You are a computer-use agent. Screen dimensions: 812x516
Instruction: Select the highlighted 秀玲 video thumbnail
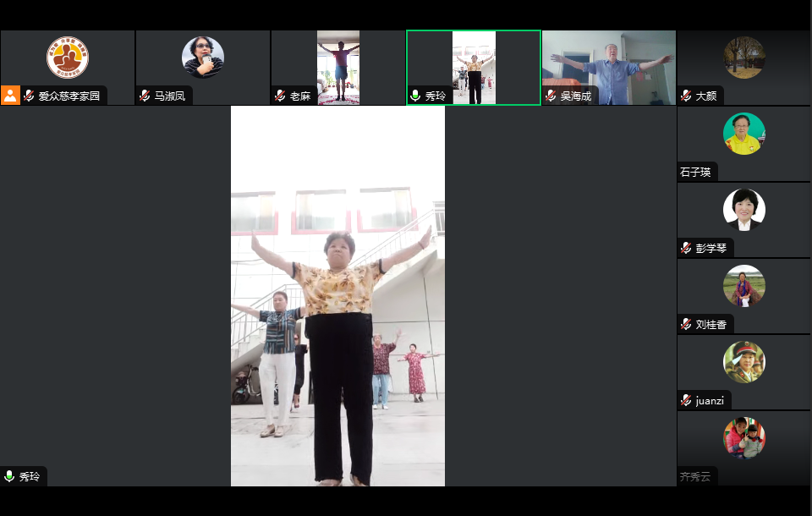474,68
